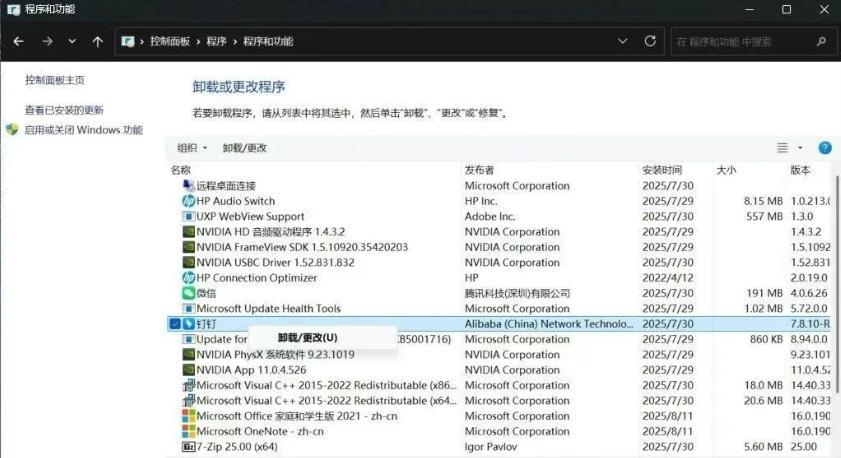Select UXP WebView Support program name
Viewport: 841px width, 458px height.
(250, 217)
